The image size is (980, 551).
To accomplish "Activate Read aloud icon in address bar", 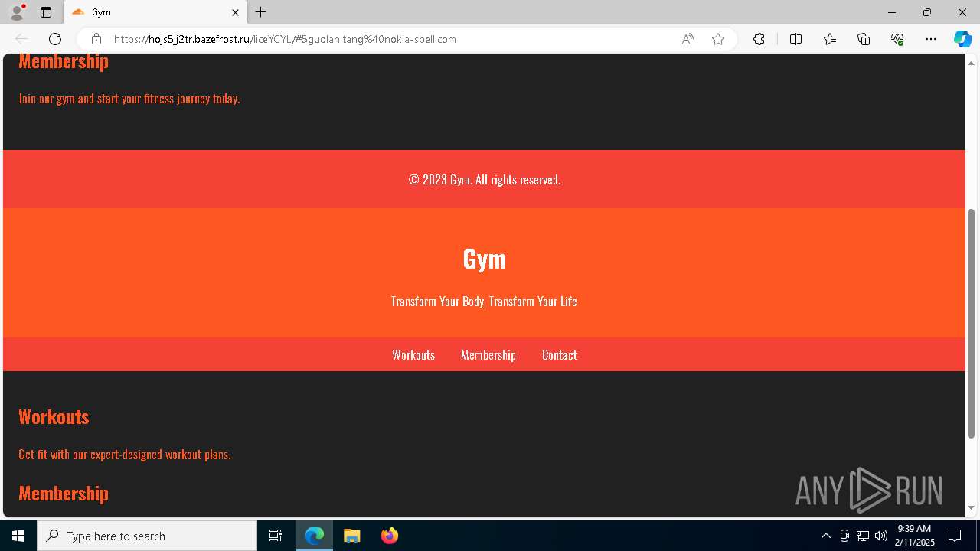I will pos(688,39).
